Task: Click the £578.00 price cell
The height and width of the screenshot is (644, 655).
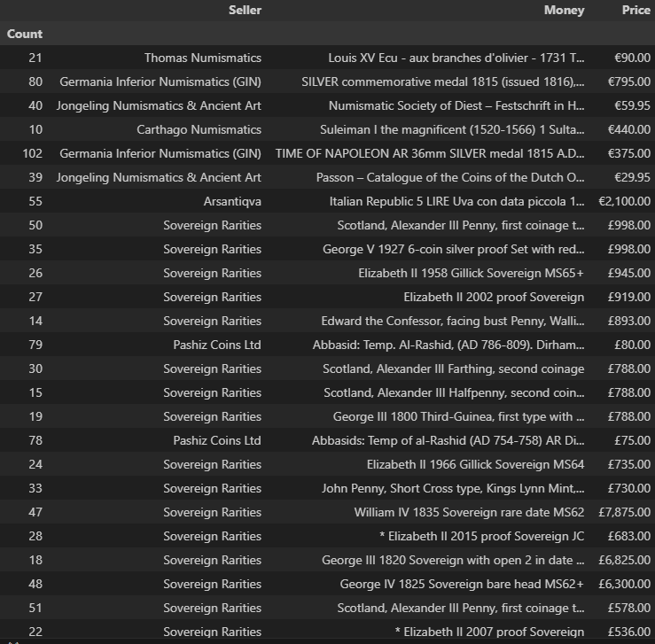Action: (x=628, y=608)
